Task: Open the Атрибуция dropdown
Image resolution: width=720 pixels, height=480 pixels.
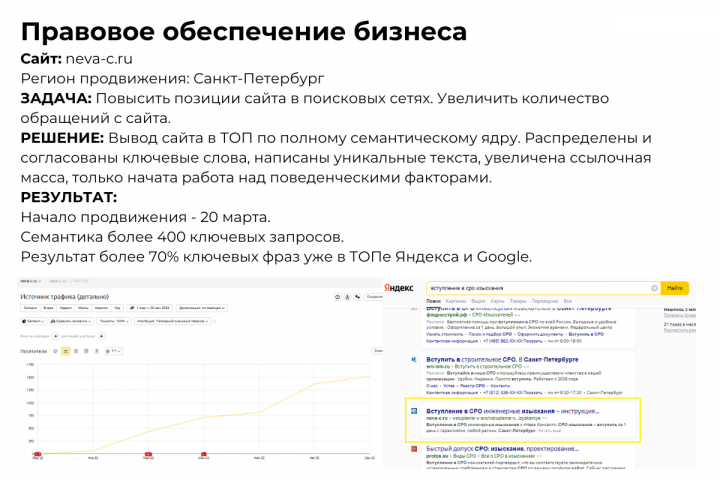Action: (x=172, y=321)
